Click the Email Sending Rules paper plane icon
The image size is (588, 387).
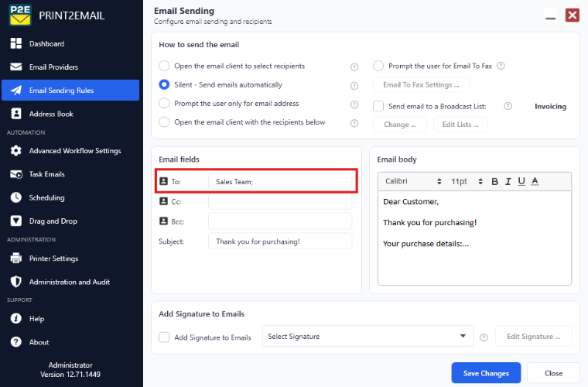pyautogui.click(x=15, y=90)
